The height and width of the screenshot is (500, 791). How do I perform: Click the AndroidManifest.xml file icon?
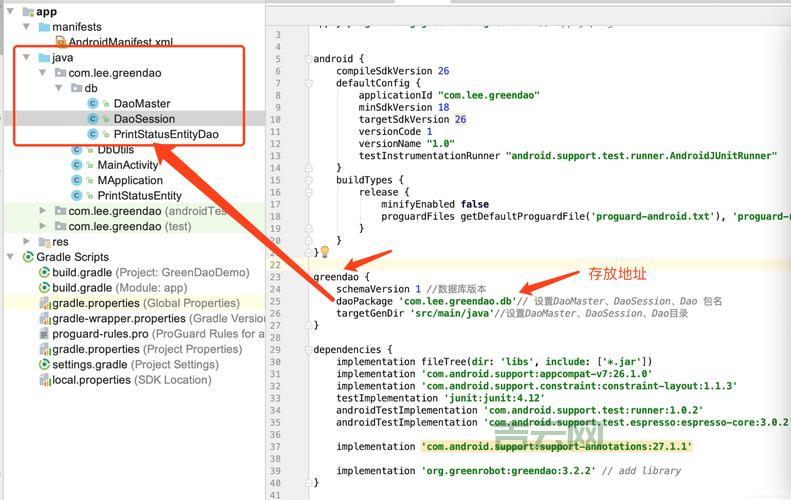(60, 42)
